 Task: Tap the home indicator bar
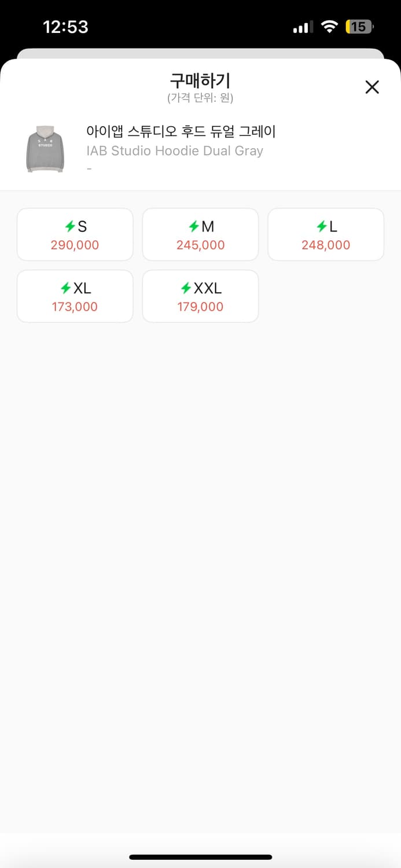point(200,857)
